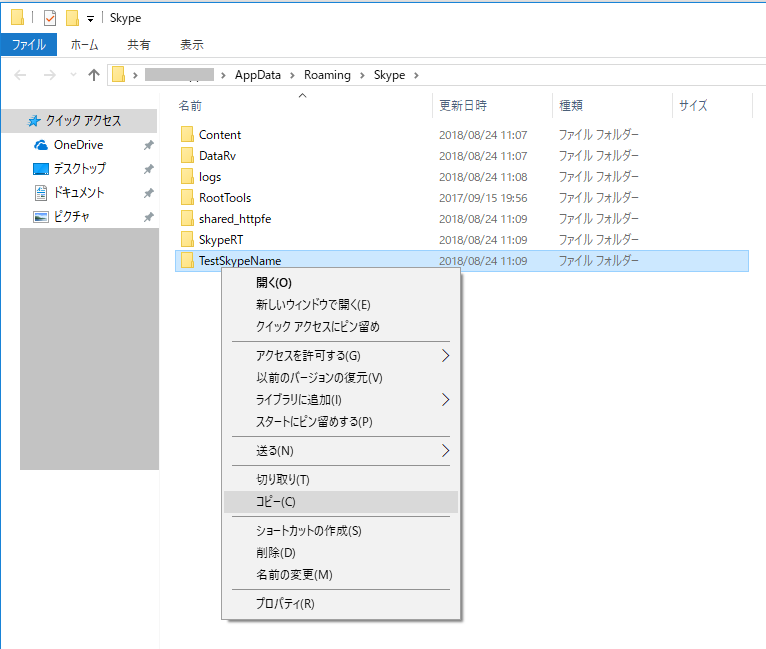Choose クイック アクセスにピン留め in context menu
This screenshot has height=649, width=766.
click(x=341, y=327)
